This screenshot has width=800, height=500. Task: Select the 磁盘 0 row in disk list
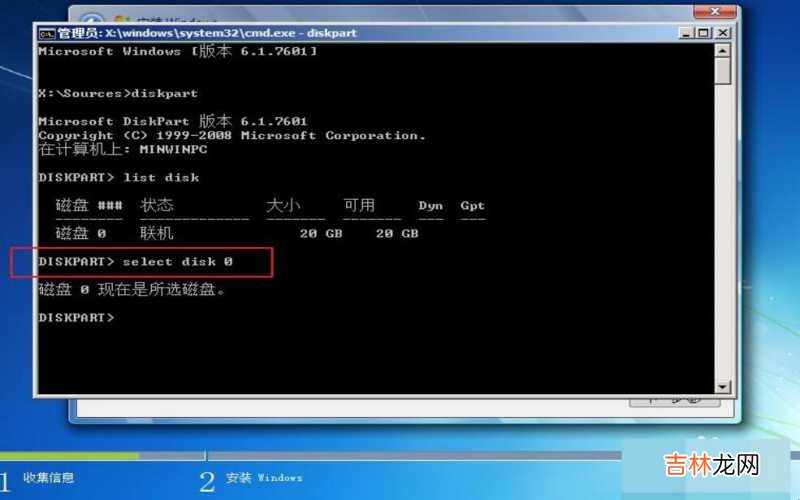click(237, 234)
